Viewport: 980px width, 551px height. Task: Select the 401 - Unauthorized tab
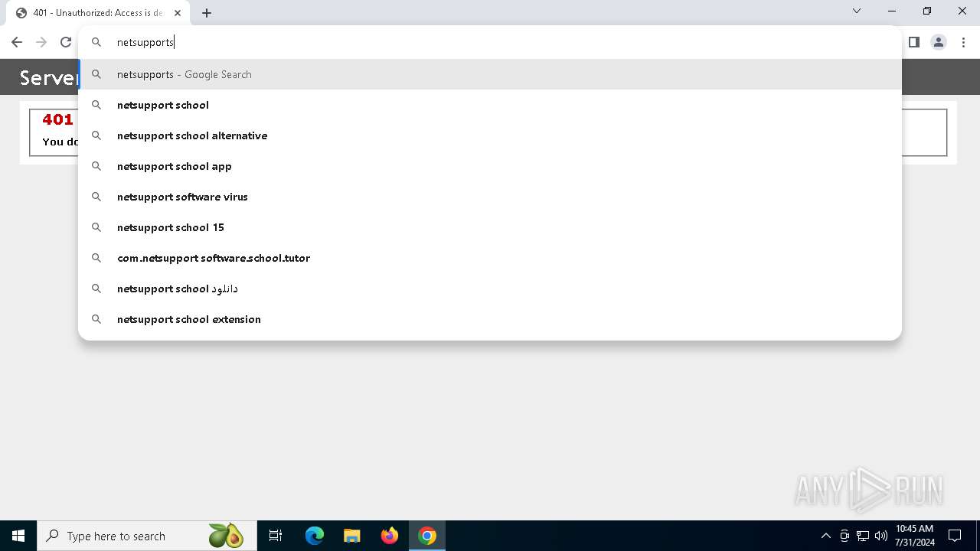click(x=98, y=13)
